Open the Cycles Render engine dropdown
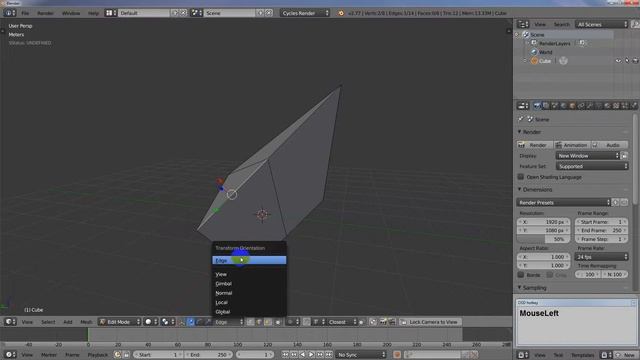Viewport: 640px width, 360px height. coord(304,13)
